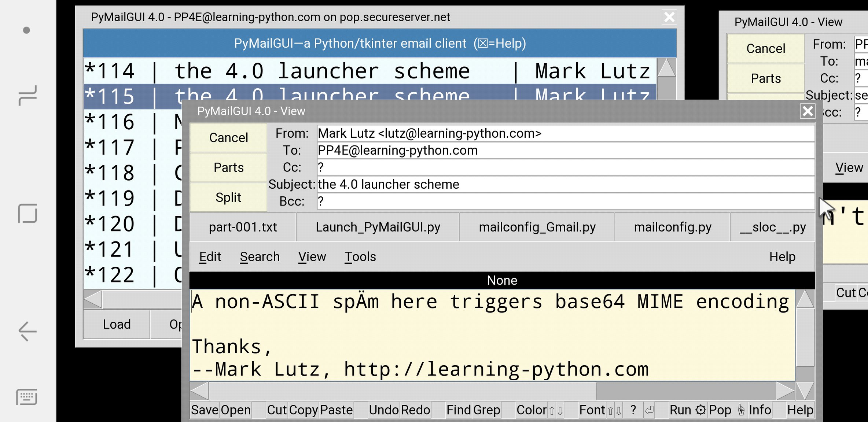Viewport: 868px width, 422px height.
Task: Click the Font down-arrow in toolbar
Action: click(619, 411)
